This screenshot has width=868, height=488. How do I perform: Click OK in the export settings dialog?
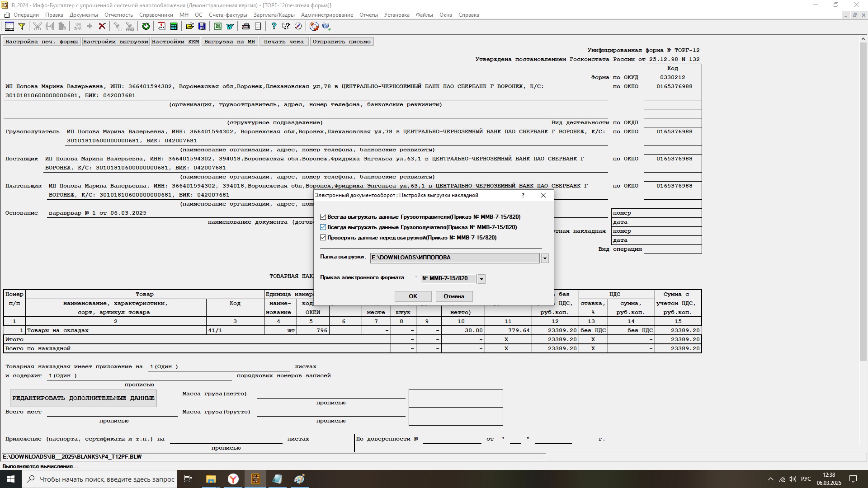413,296
